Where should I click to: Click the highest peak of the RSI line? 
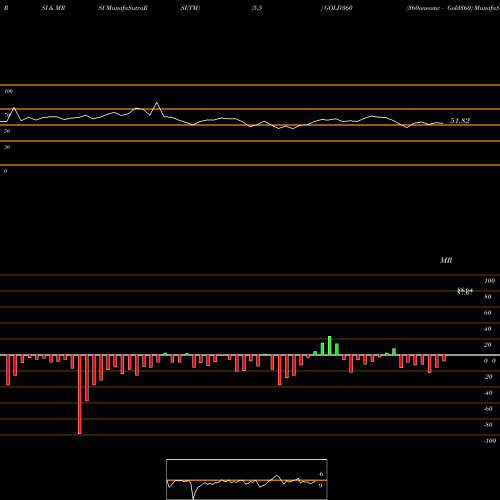point(157,103)
